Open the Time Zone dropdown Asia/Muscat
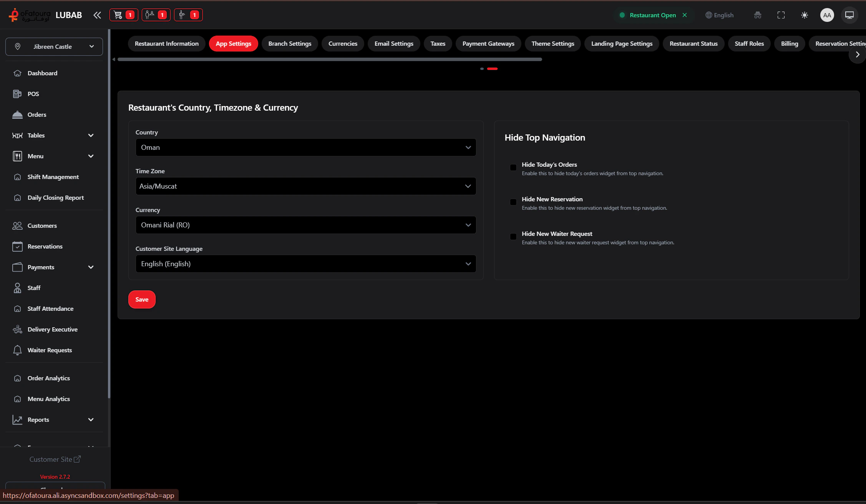Image resolution: width=866 pixels, height=504 pixels. pyautogui.click(x=305, y=186)
